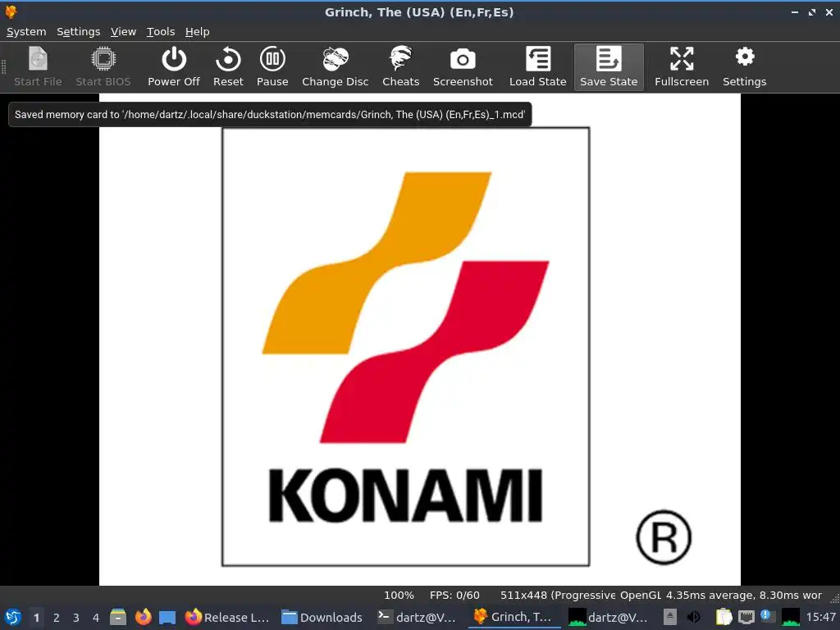840x630 pixels.
Task: Click the update notification tray icon
Action: point(767,616)
